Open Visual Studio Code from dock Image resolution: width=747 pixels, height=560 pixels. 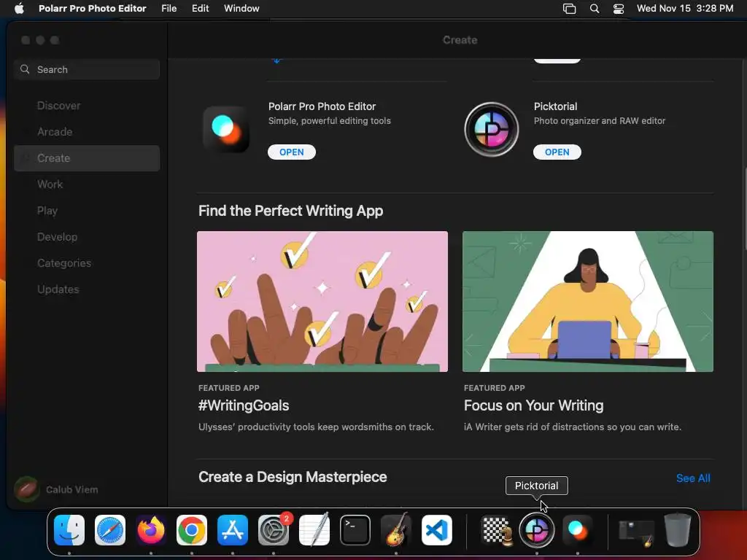[437, 530]
